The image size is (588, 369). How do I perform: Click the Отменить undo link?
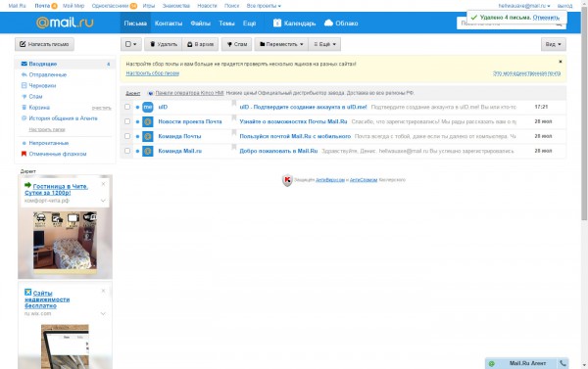click(546, 18)
